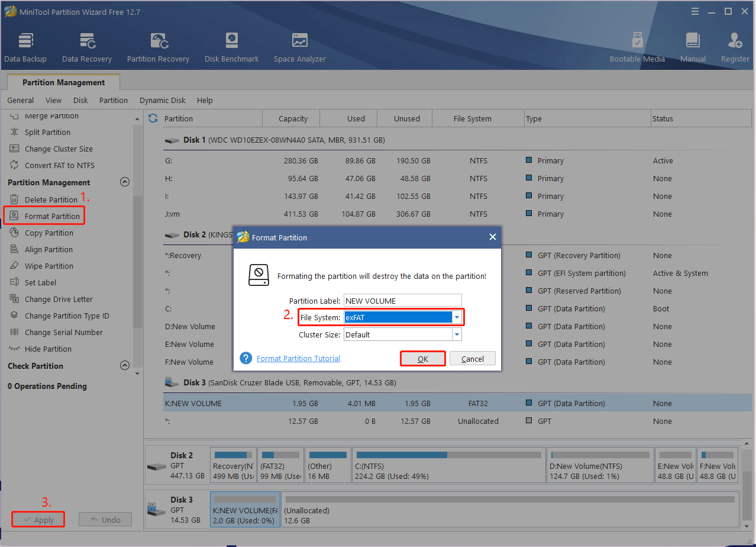Viewport: 756px width, 547px height.
Task: Select the K:NEW VOLUME block in disk map
Action: 245,510
